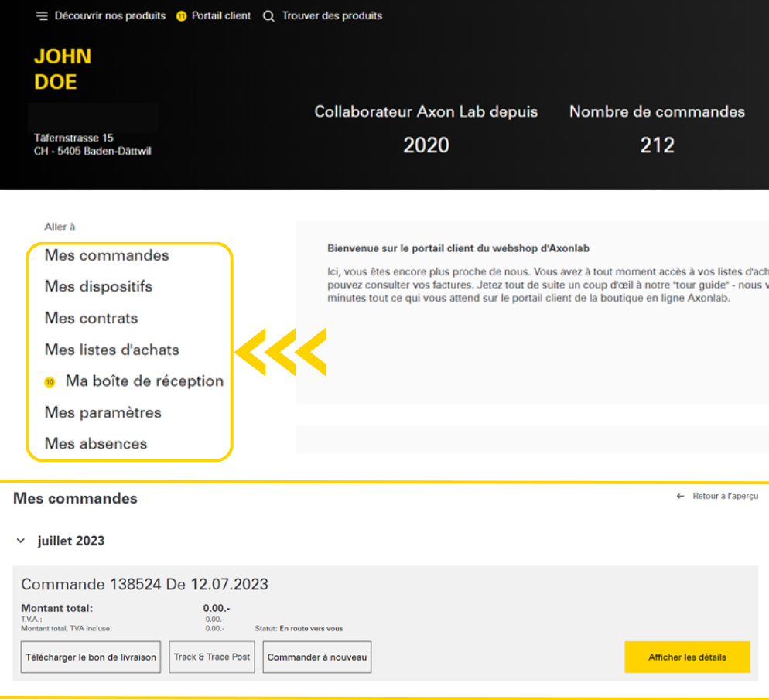
Task: Open Mes paramètres
Action: point(102,412)
